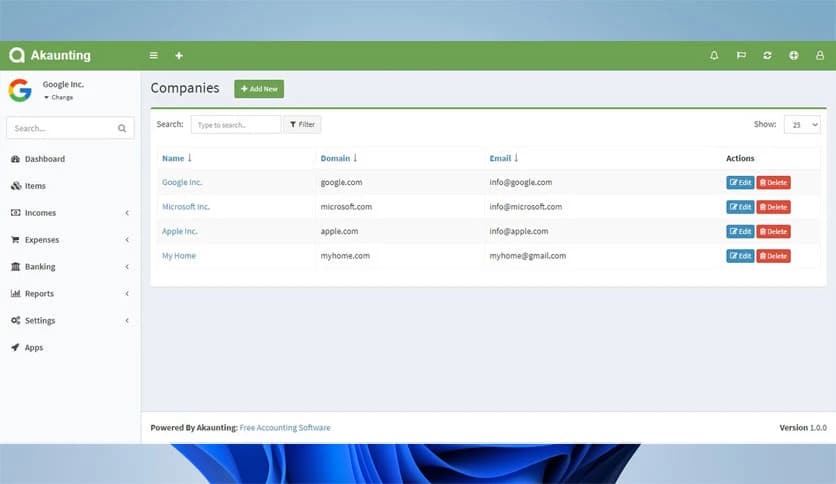Click the myhome.com domain cell
The height and width of the screenshot is (484, 836).
345,256
